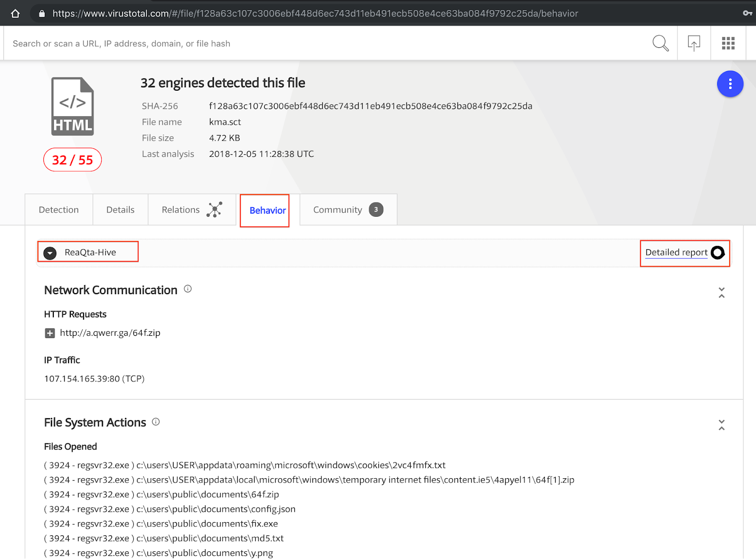756x559 pixels.
Task: Open the apps grid menu icon
Action: pyautogui.click(x=728, y=43)
